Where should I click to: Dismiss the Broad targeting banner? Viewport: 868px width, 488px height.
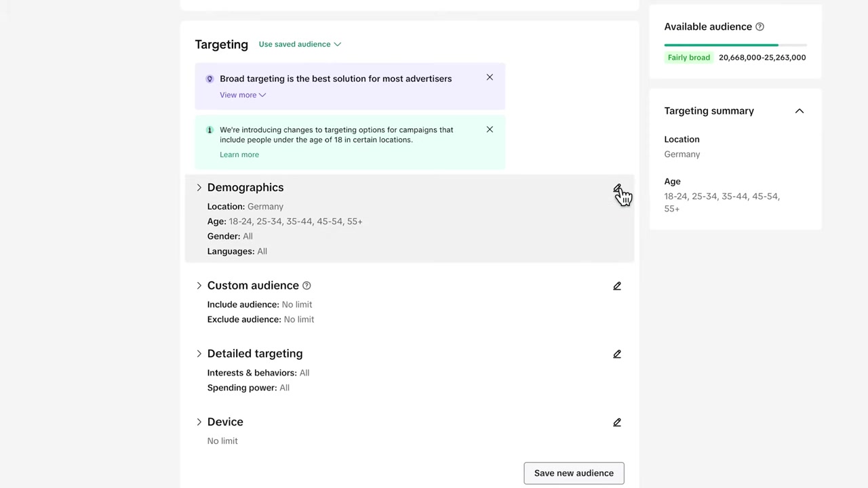(490, 77)
